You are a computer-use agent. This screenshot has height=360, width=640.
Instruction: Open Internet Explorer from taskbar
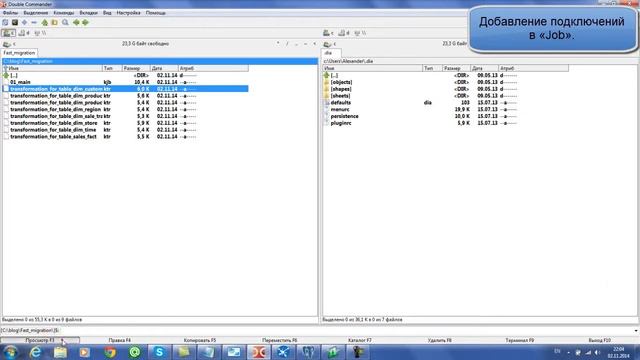[x=36, y=352]
